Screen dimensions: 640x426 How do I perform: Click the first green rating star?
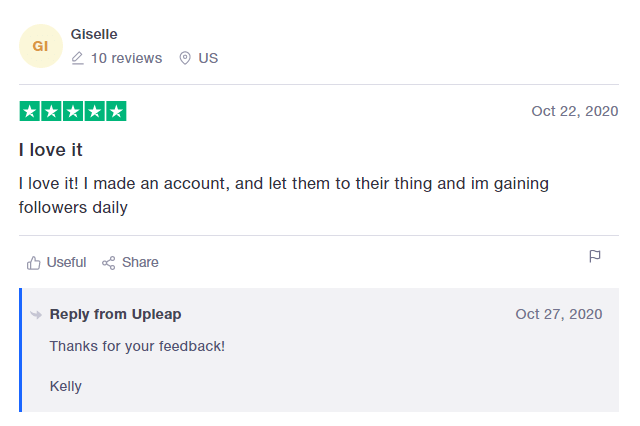30,111
